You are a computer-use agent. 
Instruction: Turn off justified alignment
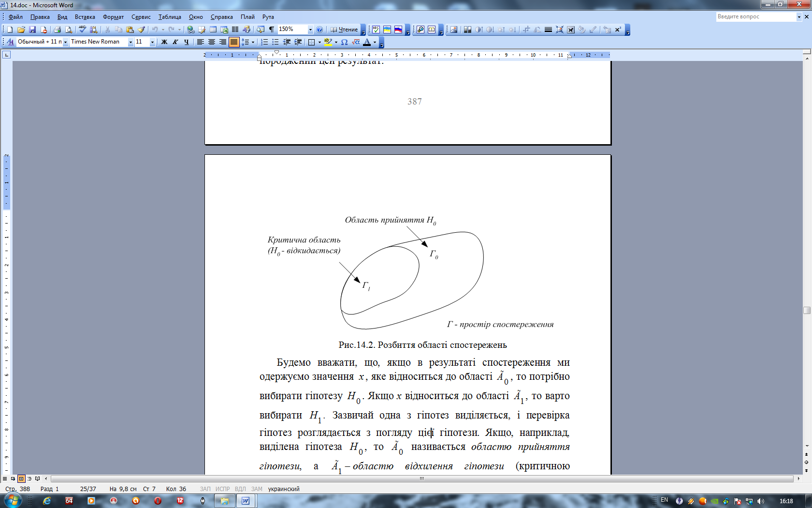[234, 42]
